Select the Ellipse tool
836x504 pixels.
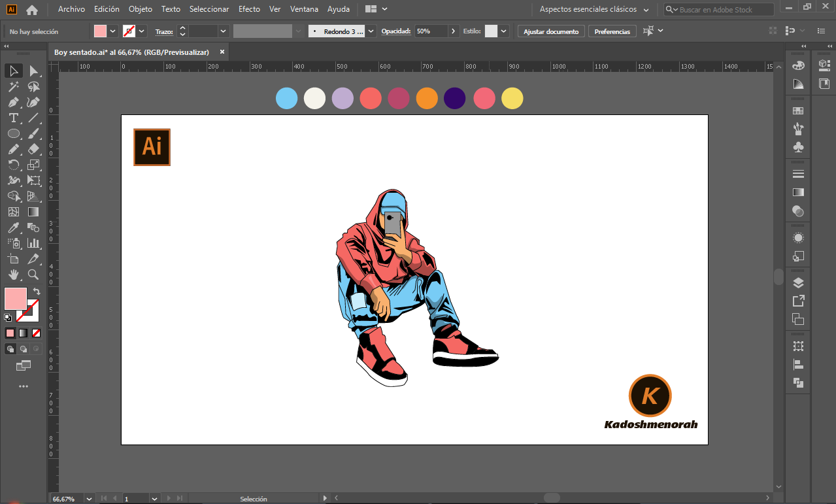point(14,133)
